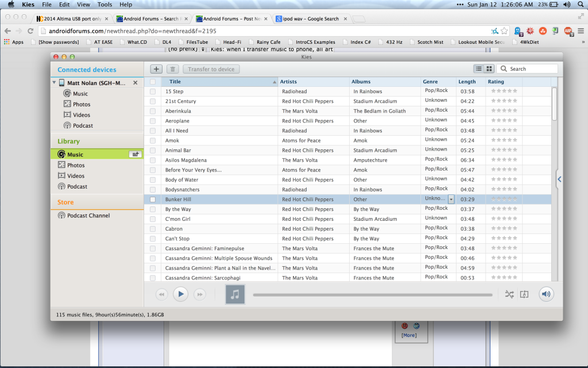Image resolution: width=588 pixels, height=368 pixels.
Task: Disconnect the Matt Nolan device with X
Action: coord(136,83)
